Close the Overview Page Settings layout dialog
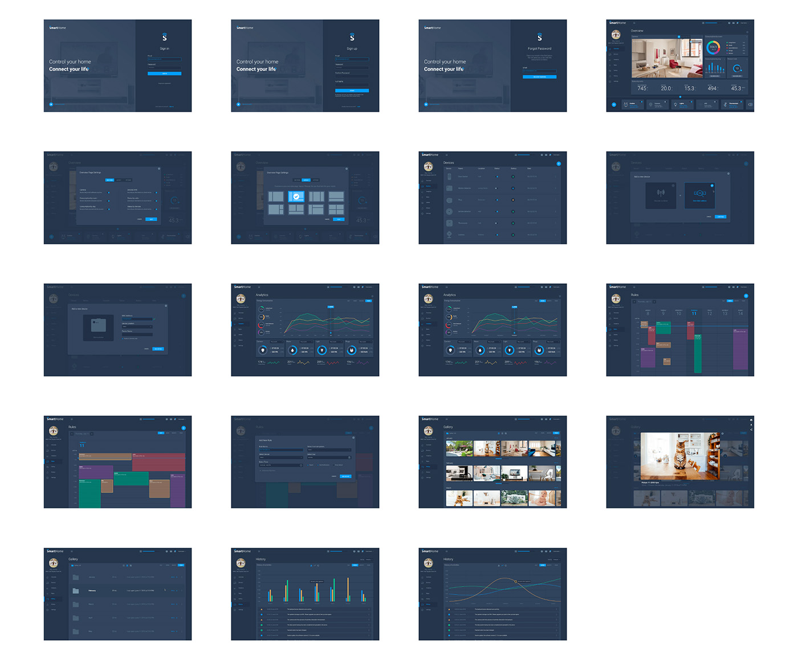 click(x=347, y=169)
